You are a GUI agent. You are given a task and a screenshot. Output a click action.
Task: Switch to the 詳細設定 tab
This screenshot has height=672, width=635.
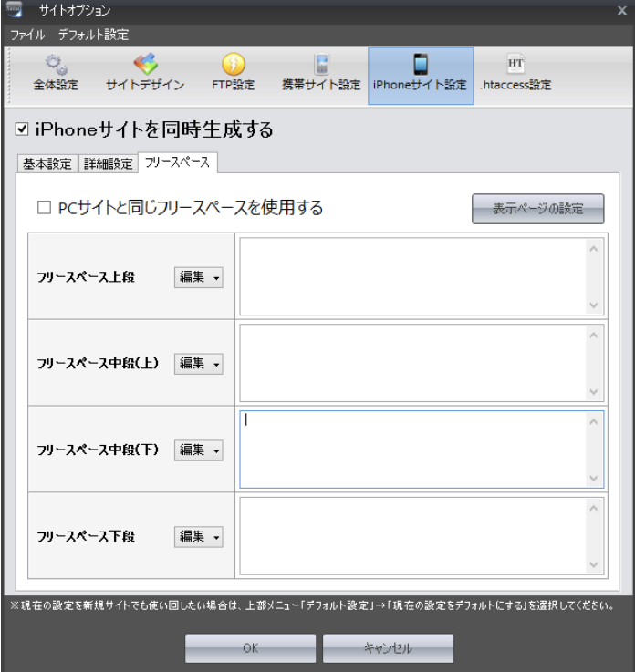pos(109,164)
